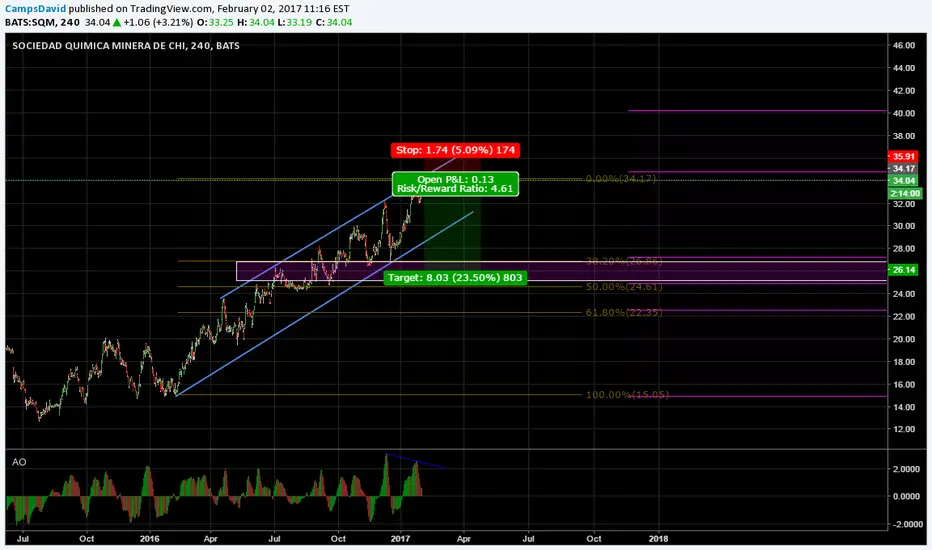Click the 30.00 price axis tick
This screenshot has width=932, height=550.
903,226
